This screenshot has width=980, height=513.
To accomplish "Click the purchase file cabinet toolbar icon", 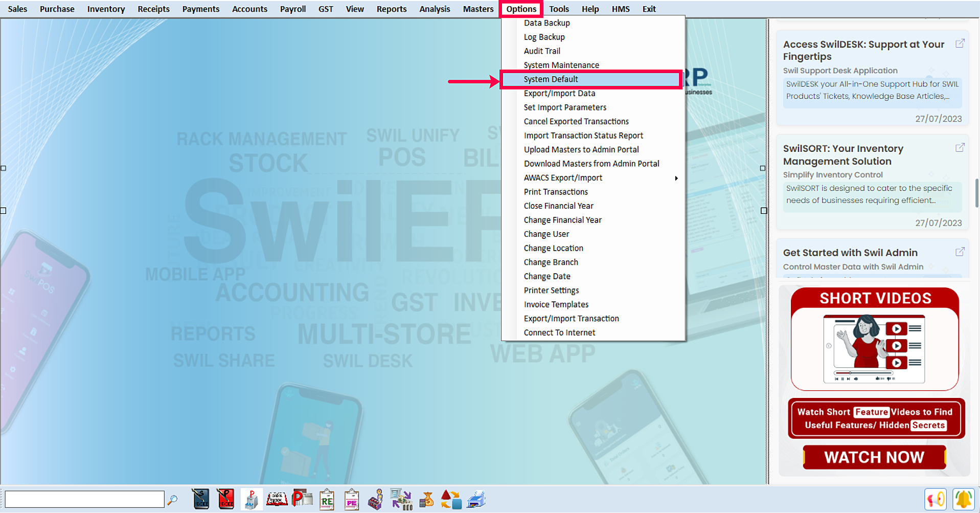I will pyautogui.click(x=251, y=499).
